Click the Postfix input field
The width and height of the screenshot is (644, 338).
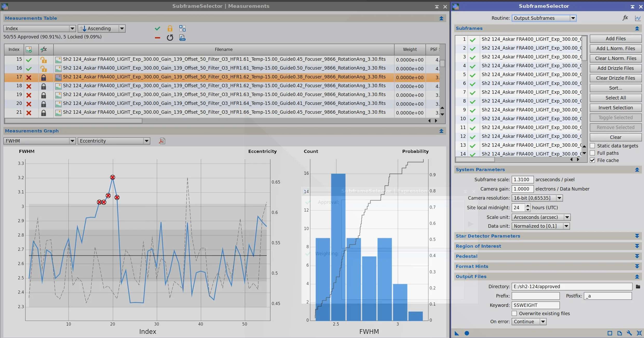point(607,296)
